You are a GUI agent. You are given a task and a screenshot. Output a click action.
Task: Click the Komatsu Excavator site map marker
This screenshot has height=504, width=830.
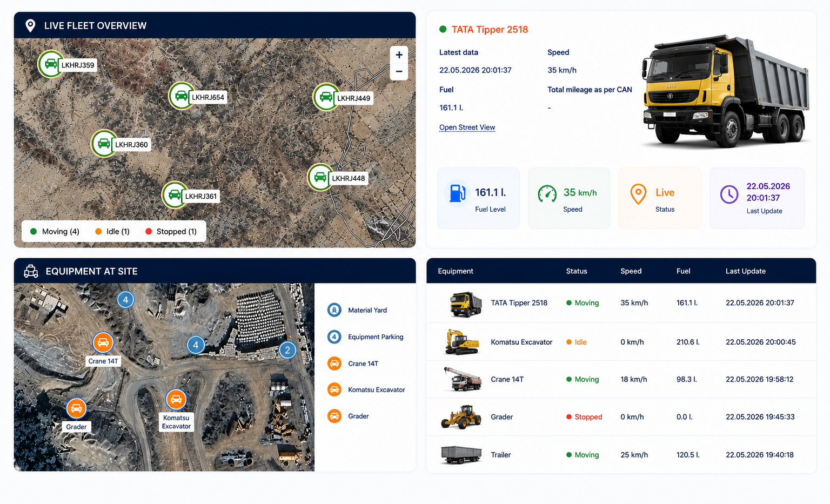click(176, 400)
